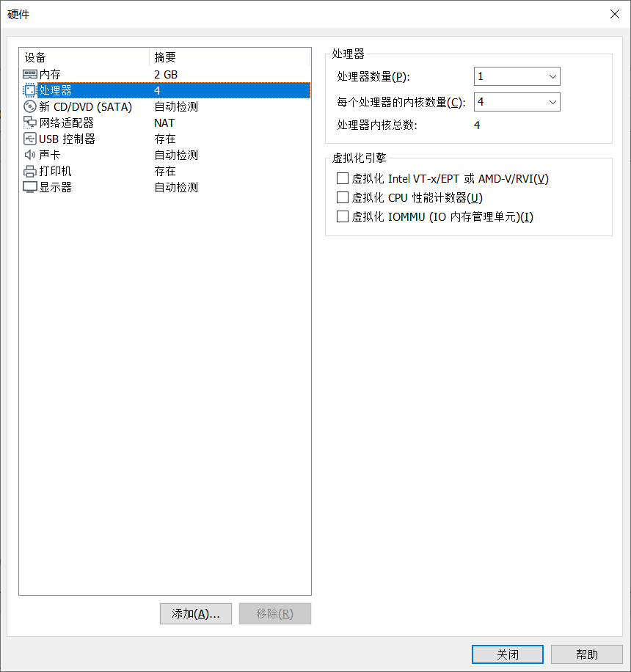Select the 内存 memory chip icon
Screen dimensions: 631x672
click(29, 74)
